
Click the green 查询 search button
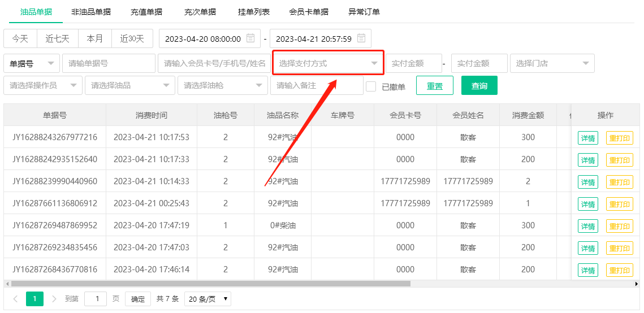click(479, 85)
